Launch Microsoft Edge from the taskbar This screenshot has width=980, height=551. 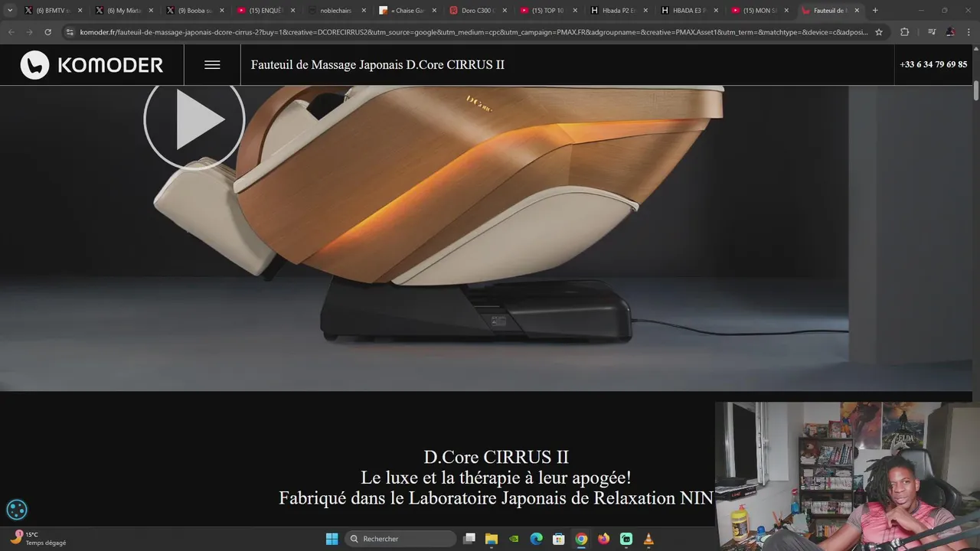pos(537,539)
